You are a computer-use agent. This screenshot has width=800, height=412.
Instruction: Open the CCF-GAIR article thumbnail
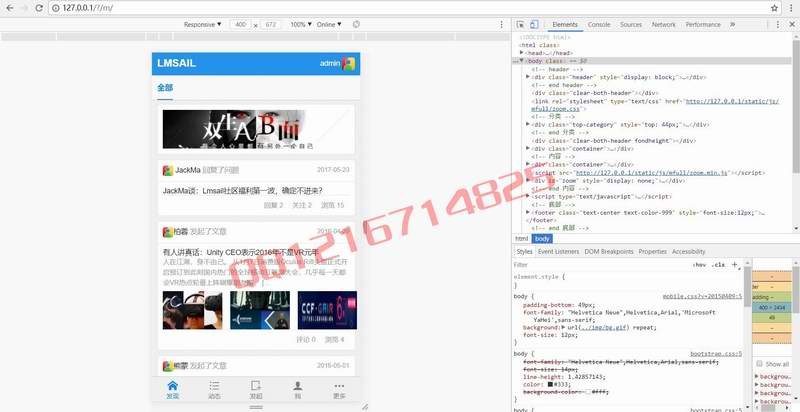click(x=327, y=310)
